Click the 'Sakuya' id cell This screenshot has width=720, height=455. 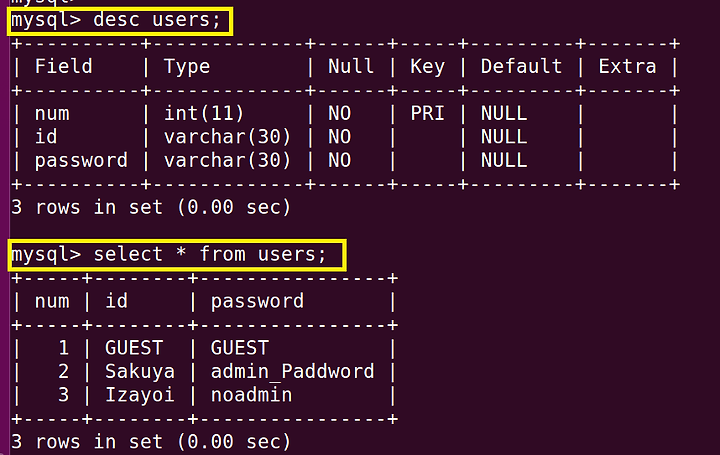140,372
